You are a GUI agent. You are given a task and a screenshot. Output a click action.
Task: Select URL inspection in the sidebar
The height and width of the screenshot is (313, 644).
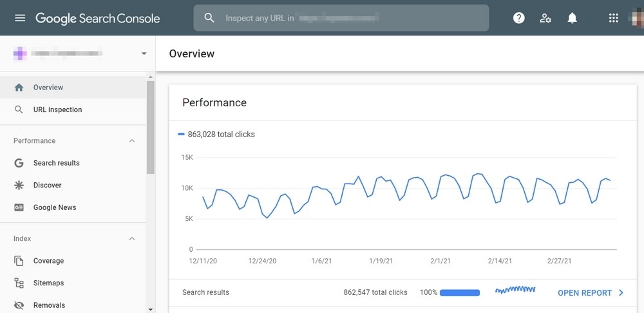tap(73, 109)
